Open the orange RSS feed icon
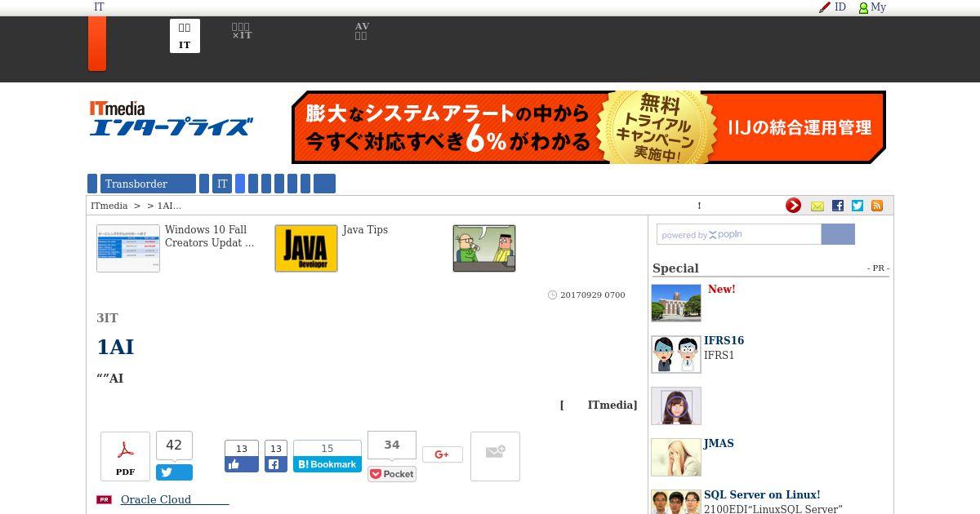 877,206
